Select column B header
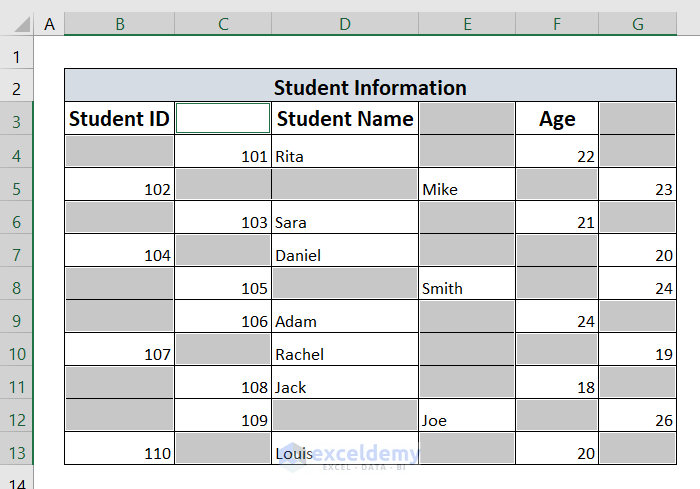Viewport: 700px width, 489px height. point(119,23)
